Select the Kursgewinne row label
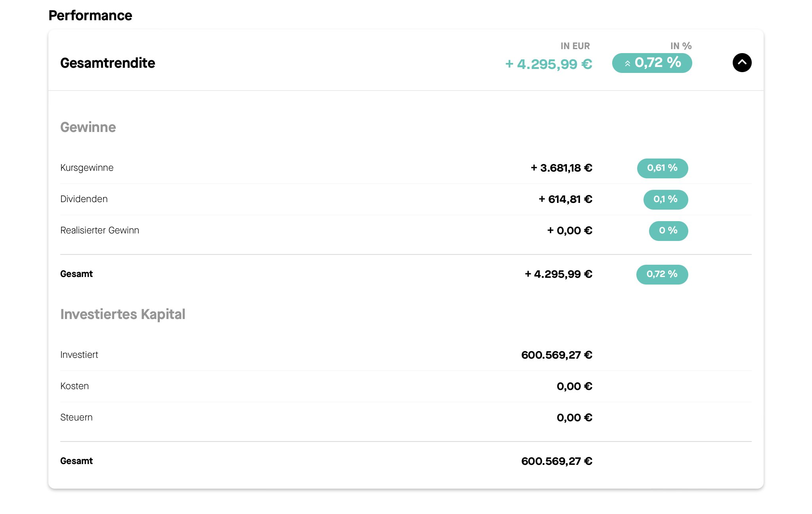812x514 pixels. pos(87,168)
